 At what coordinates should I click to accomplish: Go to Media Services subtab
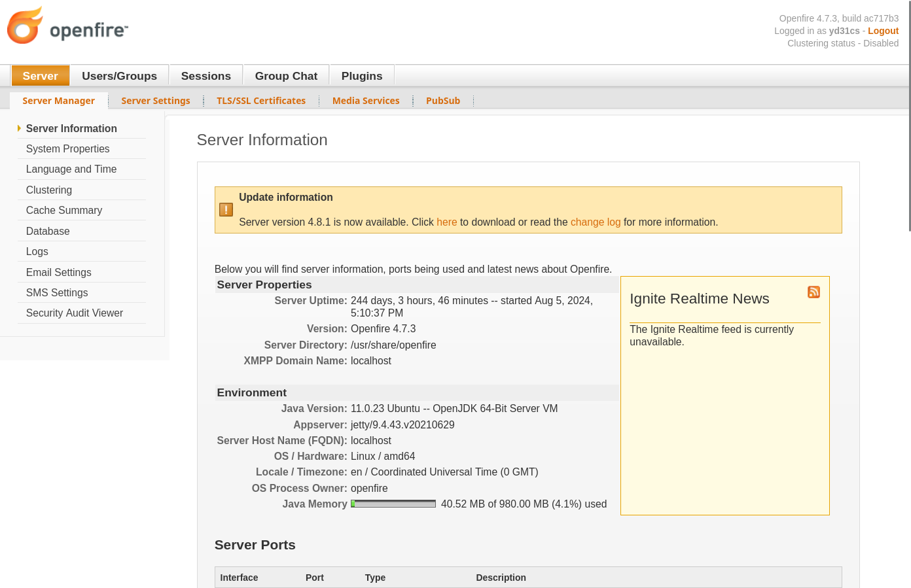(x=366, y=101)
